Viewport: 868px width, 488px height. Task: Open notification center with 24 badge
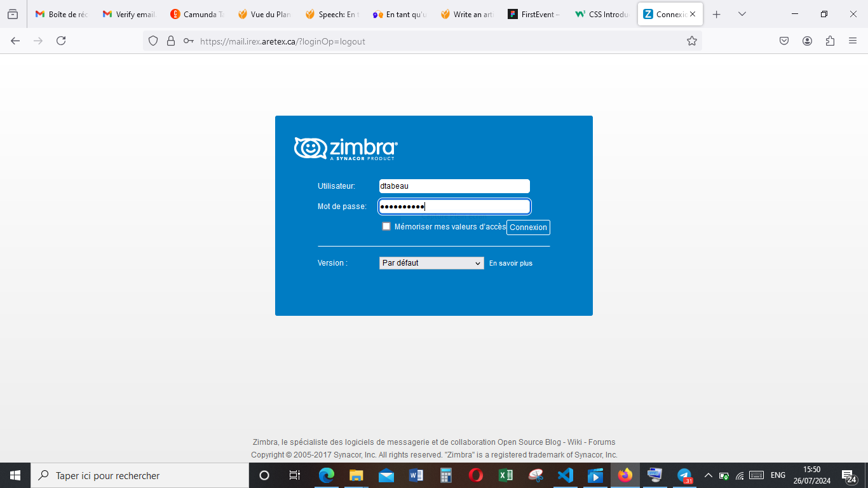[850, 475]
